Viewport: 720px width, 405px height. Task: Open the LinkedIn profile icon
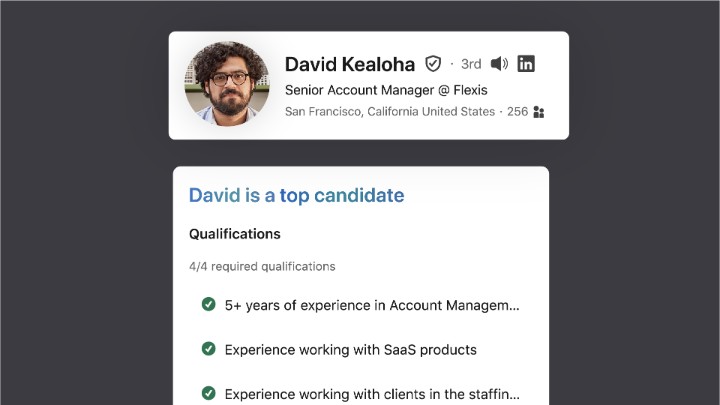[526, 64]
